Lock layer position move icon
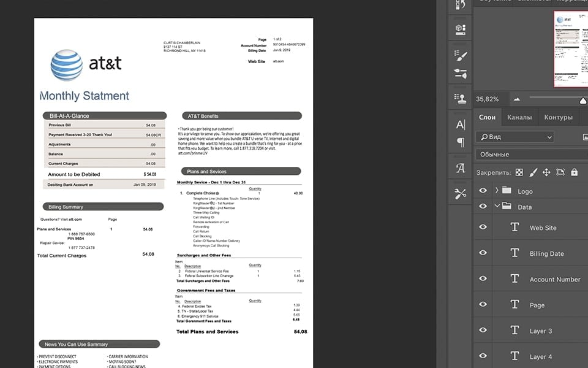Viewport: 588px width, 368px height. pos(546,172)
